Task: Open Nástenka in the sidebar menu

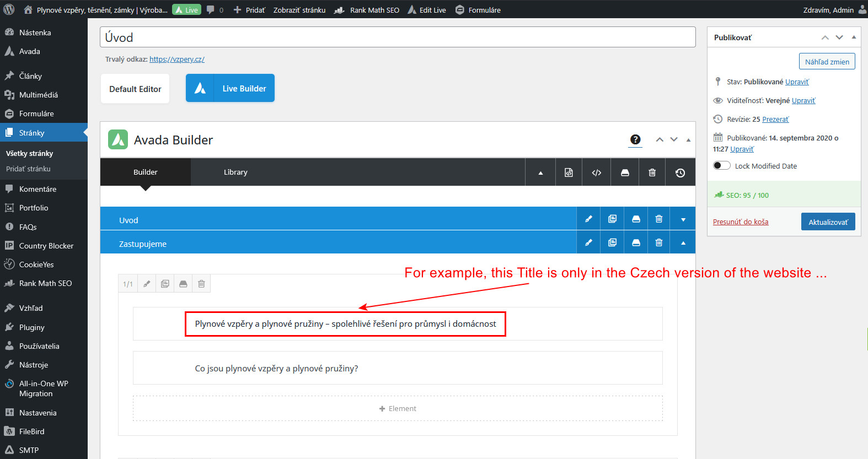Action: (x=44, y=33)
